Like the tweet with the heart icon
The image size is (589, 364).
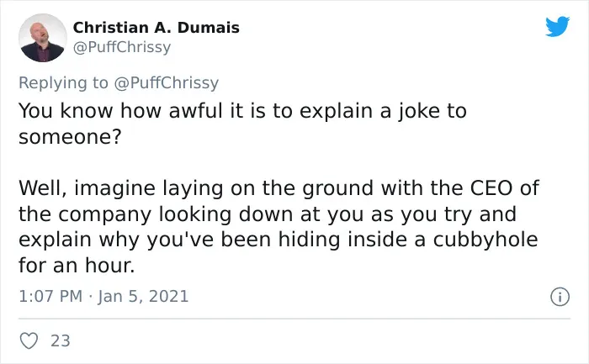29,340
